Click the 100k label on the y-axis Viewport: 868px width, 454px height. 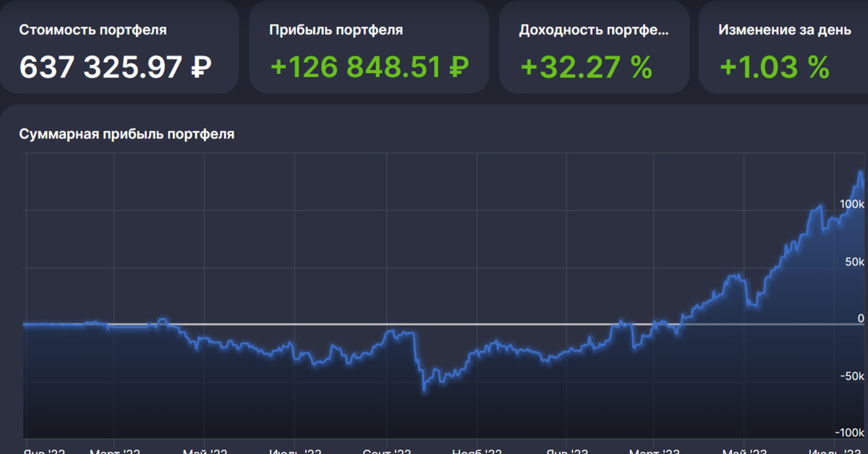coord(851,204)
